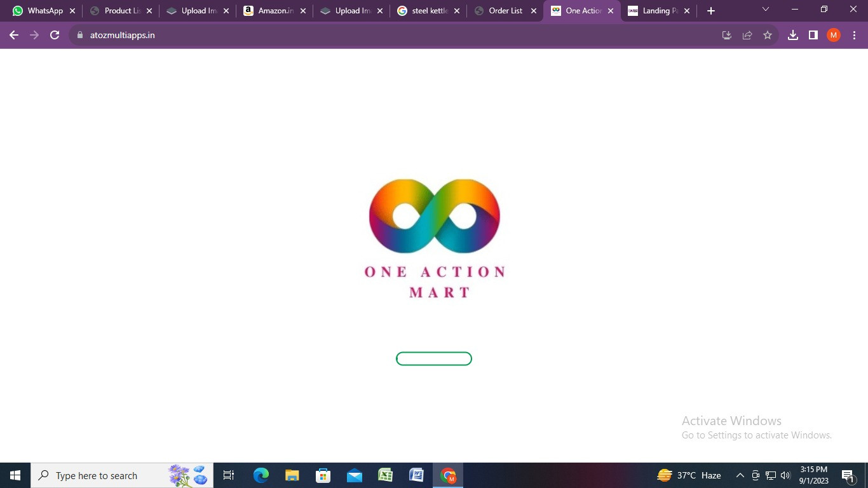The image size is (868, 488).
Task: Minimize the Chrome window
Action: click(795, 10)
